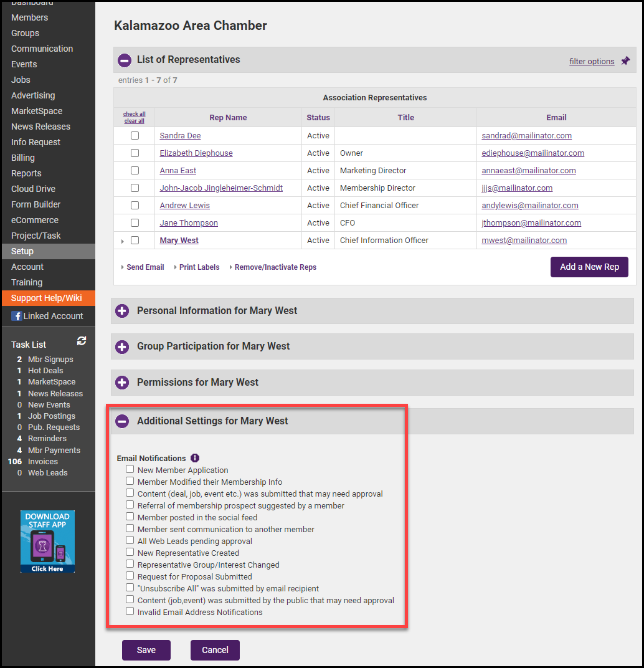The height and width of the screenshot is (668, 644).
Task: Click the Email Notifications info icon
Action: [195, 458]
